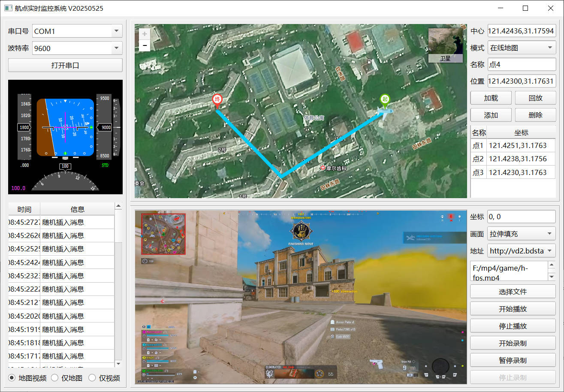
Task: Click log table scrollbar down arrow
Action: point(118,364)
